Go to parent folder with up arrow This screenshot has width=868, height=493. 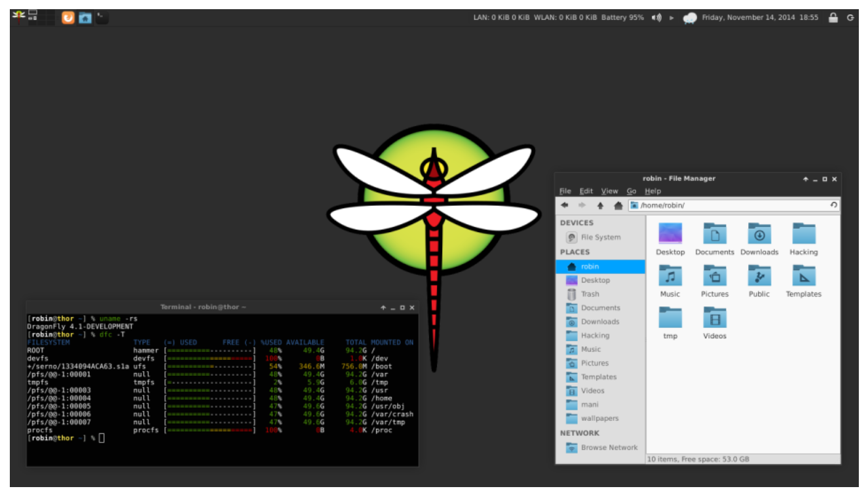(600, 205)
